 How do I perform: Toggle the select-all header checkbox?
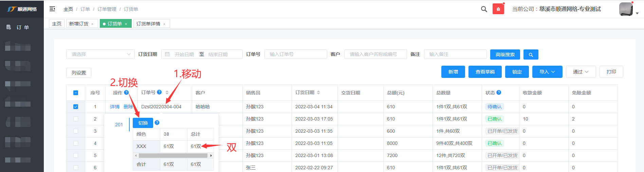[x=76, y=93]
